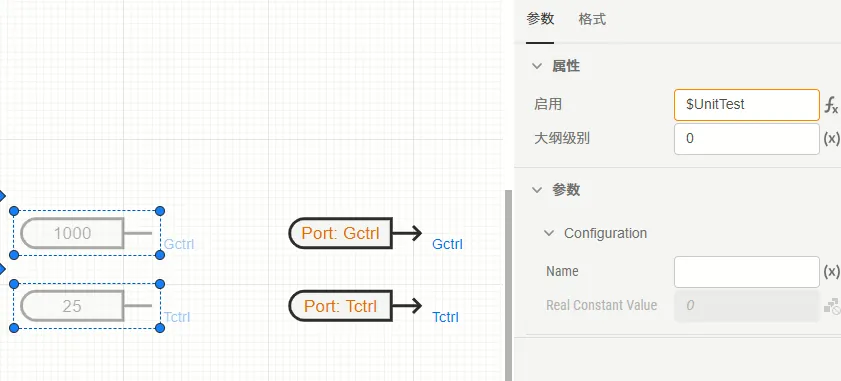Click icon next to Real Constant Value
This screenshot has width=841, height=381.
pos(832,306)
